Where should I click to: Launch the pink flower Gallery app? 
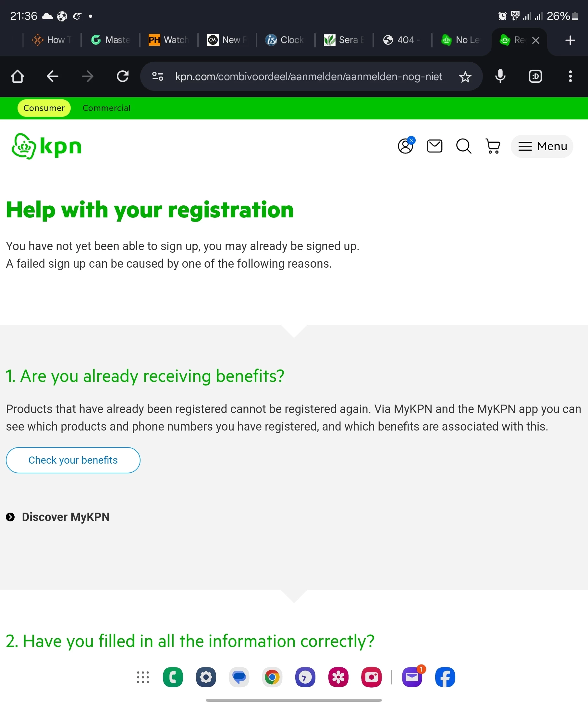pyautogui.click(x=338, y=677)
